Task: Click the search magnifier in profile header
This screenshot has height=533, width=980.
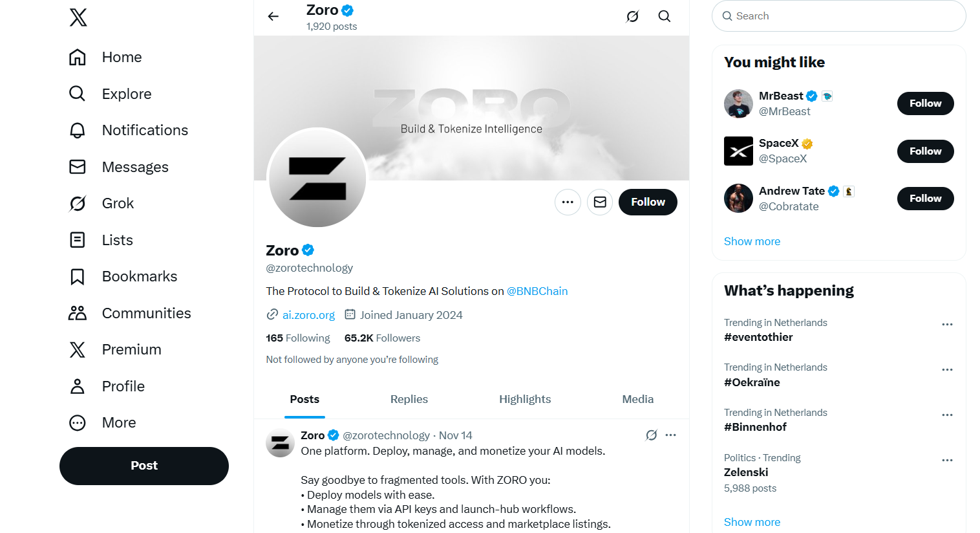Action: pos(664,17)
